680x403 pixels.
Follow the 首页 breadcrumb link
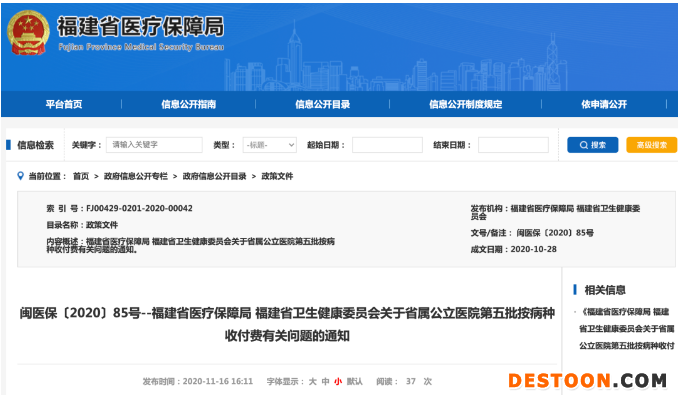click(81, 176)
